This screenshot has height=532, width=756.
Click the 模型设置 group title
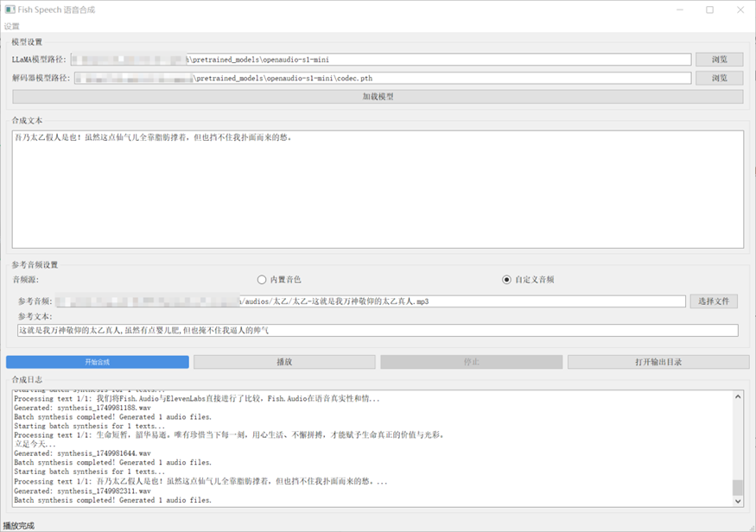[27, 42]
